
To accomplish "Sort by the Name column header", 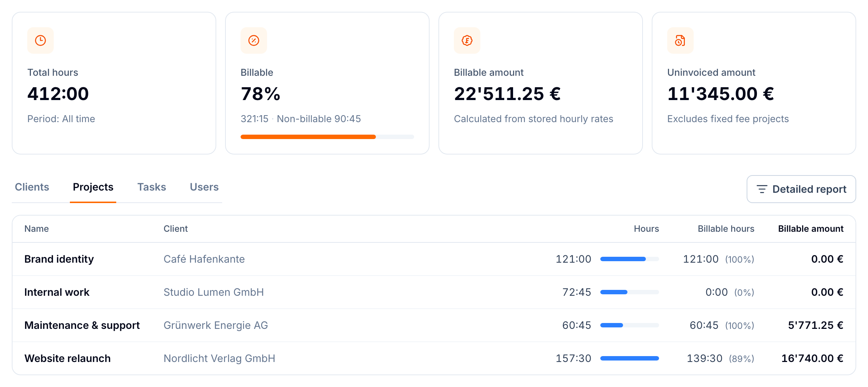I will tap(36, 229).
